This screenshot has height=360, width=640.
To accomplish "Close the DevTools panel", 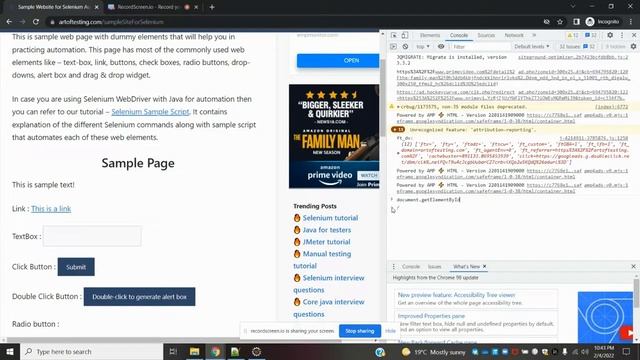I will pos(634,36).
